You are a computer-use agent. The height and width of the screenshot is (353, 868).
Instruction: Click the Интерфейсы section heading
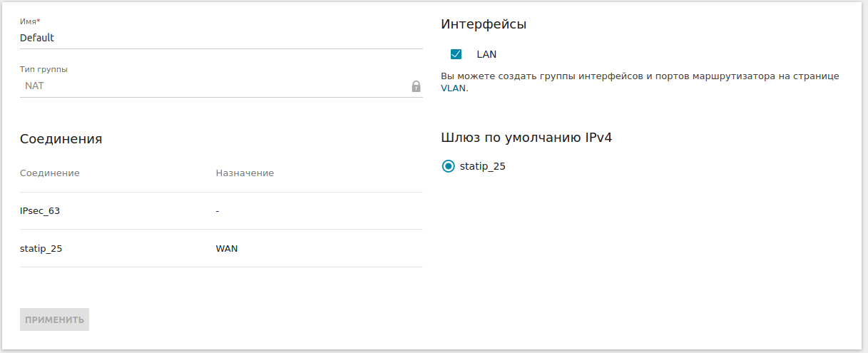point(484,24)
